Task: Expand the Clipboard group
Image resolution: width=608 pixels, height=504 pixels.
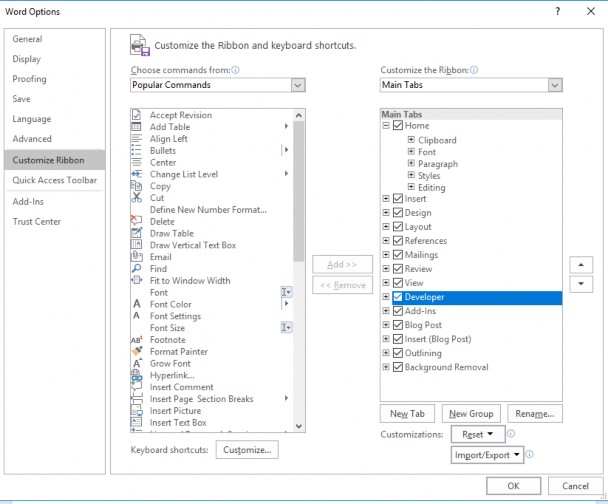Action: [x=411, y=140]
